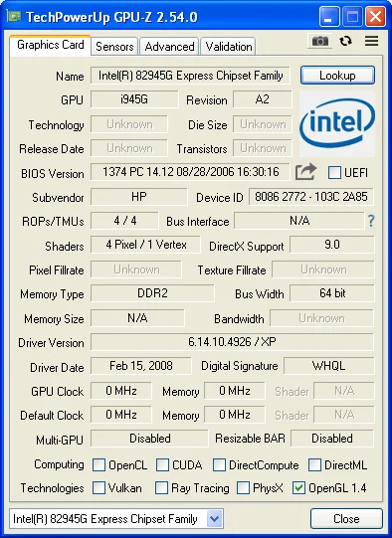Click the Texture Fillrate Unknown field
The image size is (392, 538).
(323, 269)
